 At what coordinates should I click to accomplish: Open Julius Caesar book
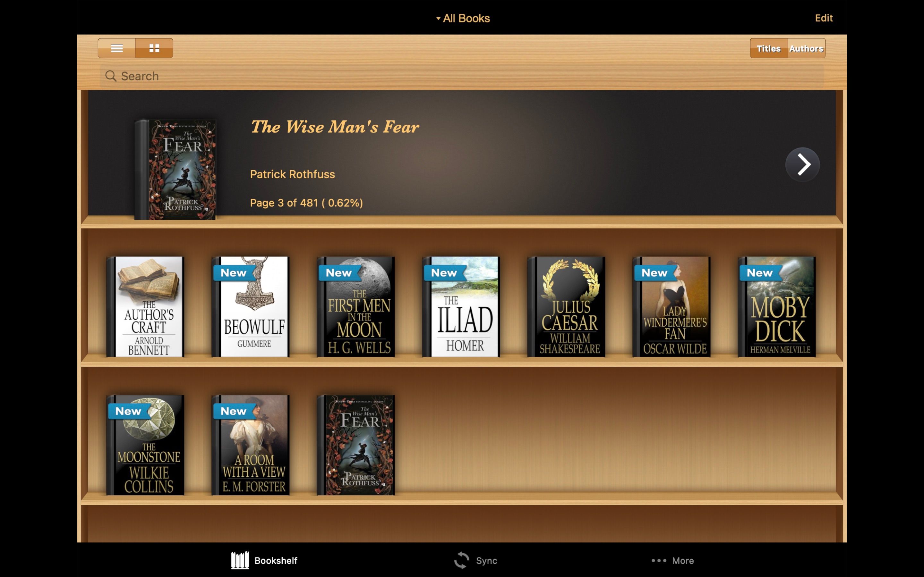(x=567, y=306)
